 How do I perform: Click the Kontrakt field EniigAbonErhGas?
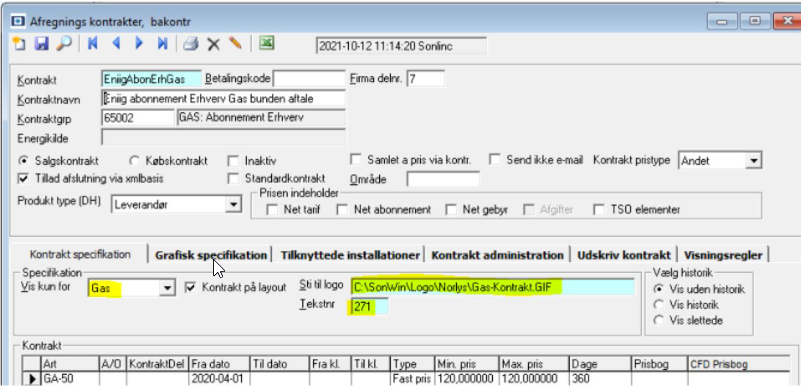(152, 79)
